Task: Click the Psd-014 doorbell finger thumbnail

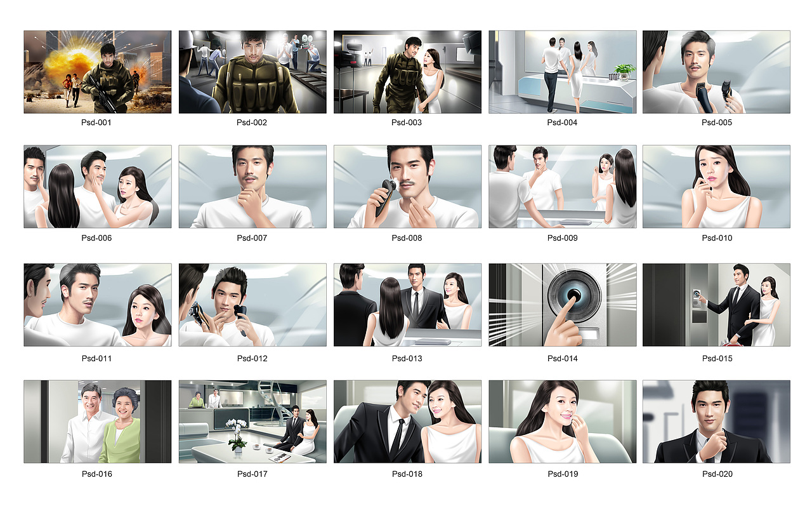Action: (x=563, y=305)
